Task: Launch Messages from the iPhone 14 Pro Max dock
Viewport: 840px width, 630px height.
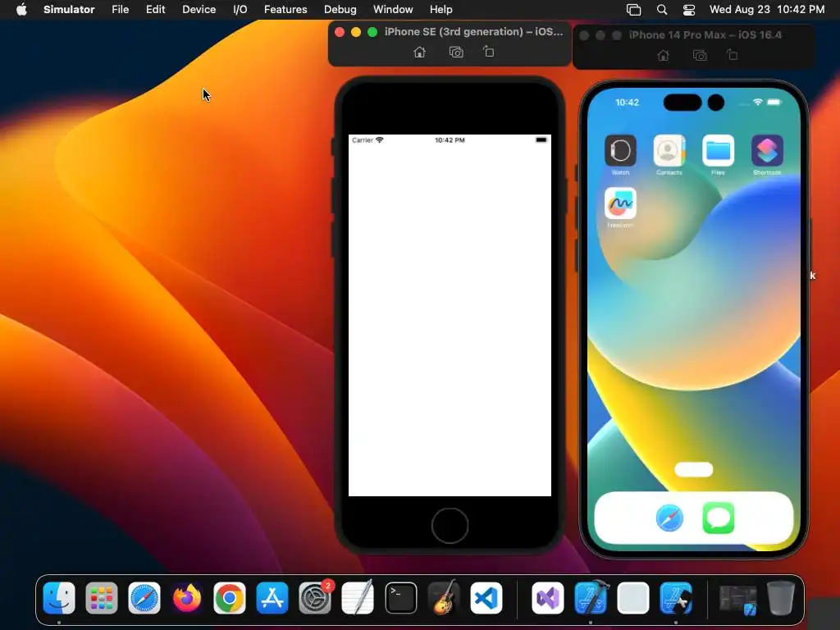Action: pyautogui.click(x=718, y=518)
